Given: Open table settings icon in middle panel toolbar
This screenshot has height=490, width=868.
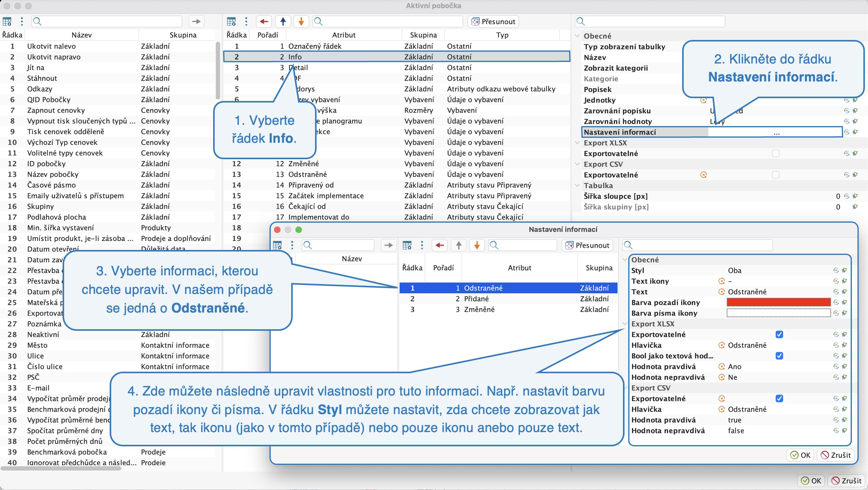Looking at the screenshot, I should 231,22.
